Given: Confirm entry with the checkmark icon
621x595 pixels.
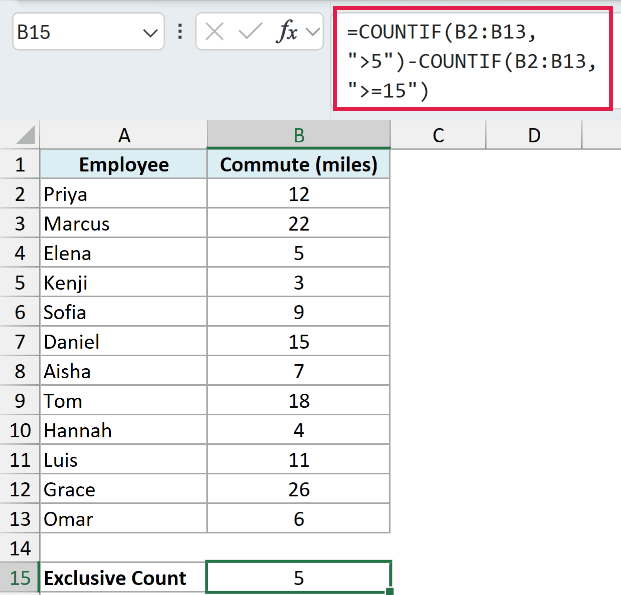Looking at the screenshot, I should click(250, 31).
